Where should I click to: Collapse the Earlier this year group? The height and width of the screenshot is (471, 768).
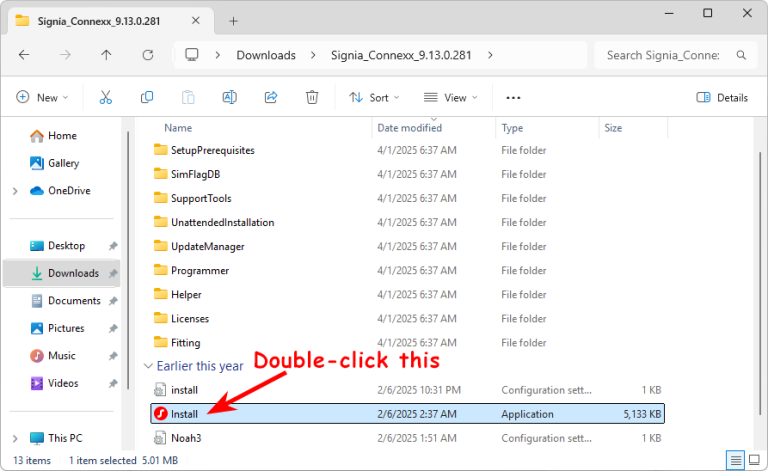149,365
